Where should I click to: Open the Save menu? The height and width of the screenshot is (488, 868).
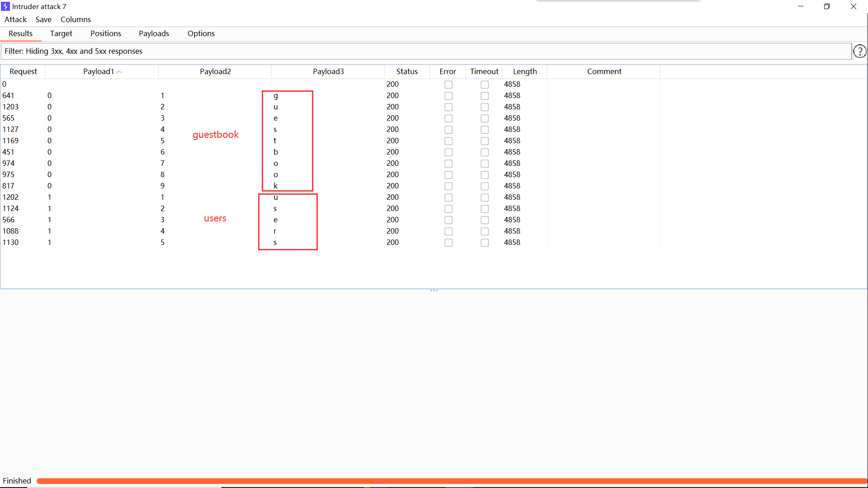point(43,19)
